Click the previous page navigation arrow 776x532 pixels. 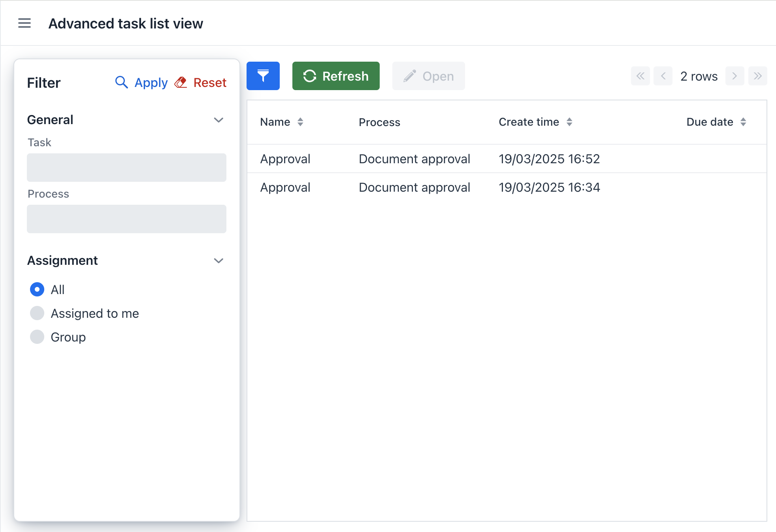tap(663, 76)
